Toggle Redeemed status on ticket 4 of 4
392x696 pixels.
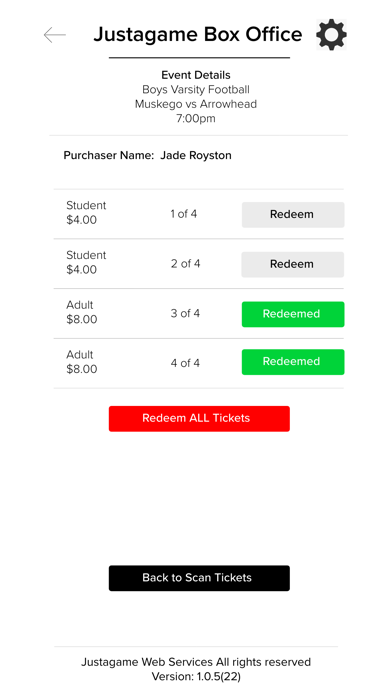(293, 362)
